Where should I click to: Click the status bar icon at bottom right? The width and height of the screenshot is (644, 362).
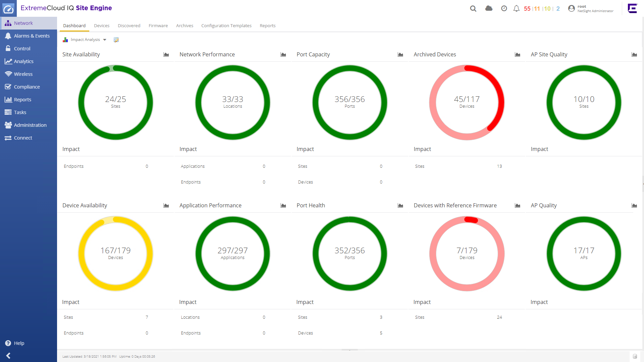tap(635, 356)
